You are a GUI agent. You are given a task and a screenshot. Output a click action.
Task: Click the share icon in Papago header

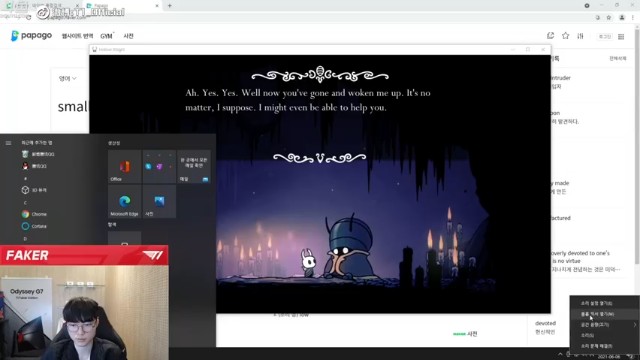click(x=550, y=36)
